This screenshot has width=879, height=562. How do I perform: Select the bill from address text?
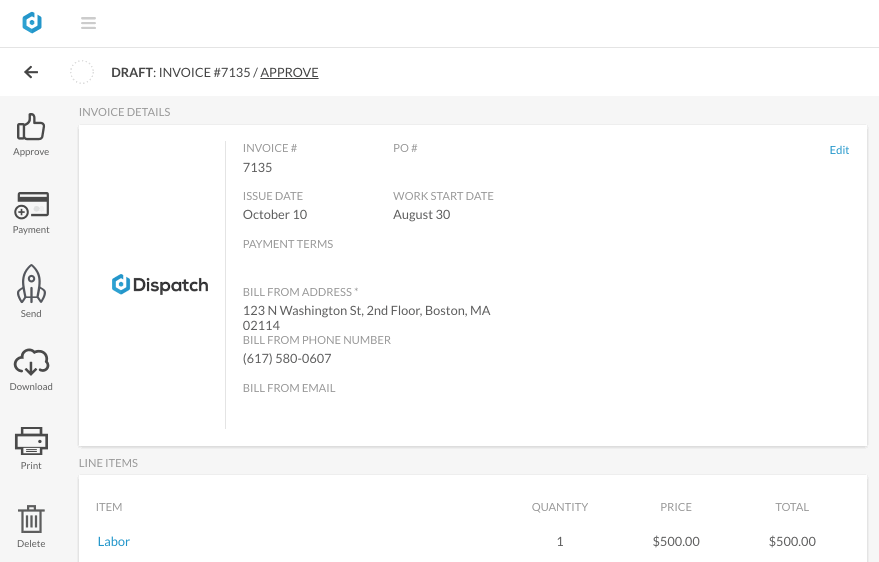coord(367,318)
